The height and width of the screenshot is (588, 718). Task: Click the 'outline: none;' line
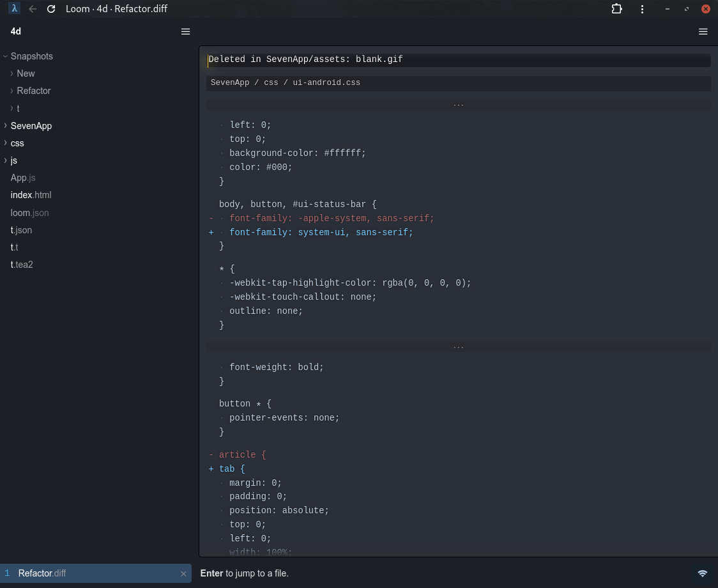266,312
